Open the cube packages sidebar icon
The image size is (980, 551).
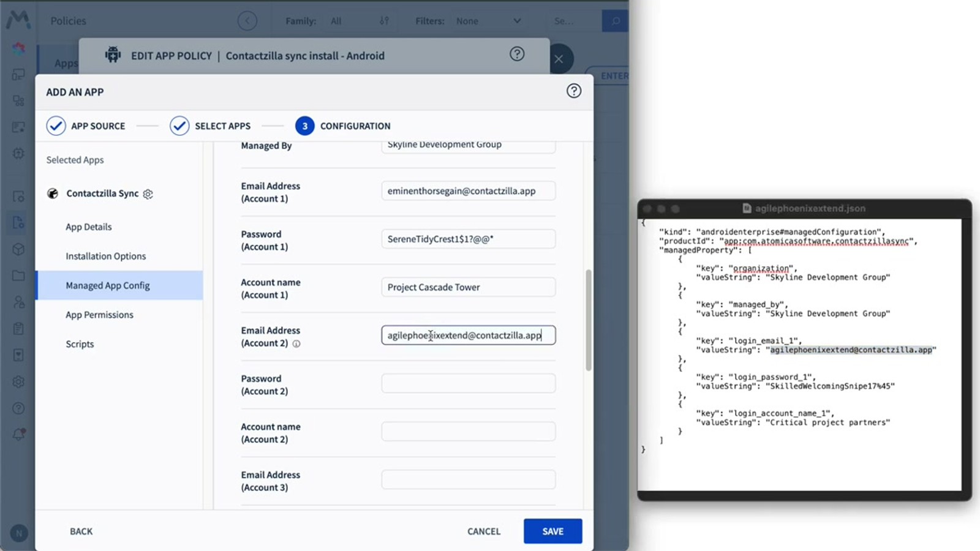[18, 249]
